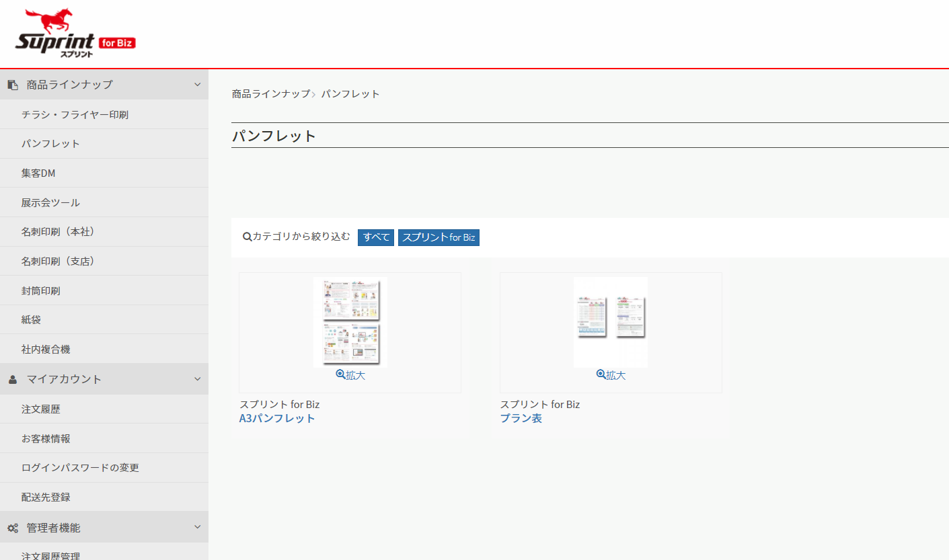
Task: Open 名刺印刷（本社） menu item
Action: tap(104, 232)
